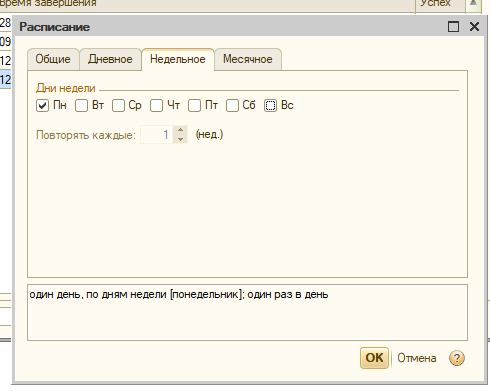Switch to the Общие tab
The width and height of the screenshot is (490, 391).
(53, 59)
